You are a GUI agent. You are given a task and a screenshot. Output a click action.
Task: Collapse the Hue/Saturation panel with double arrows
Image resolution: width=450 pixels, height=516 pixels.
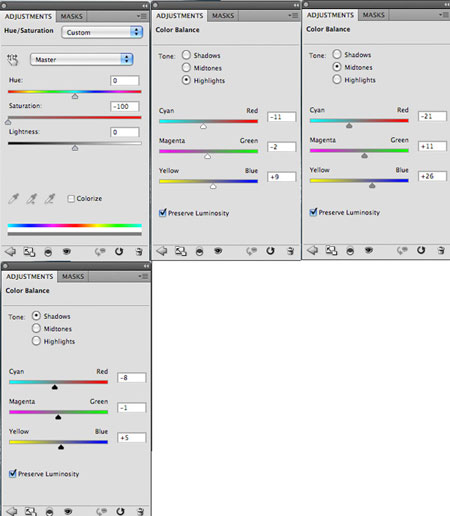click(x=145, y=6)
